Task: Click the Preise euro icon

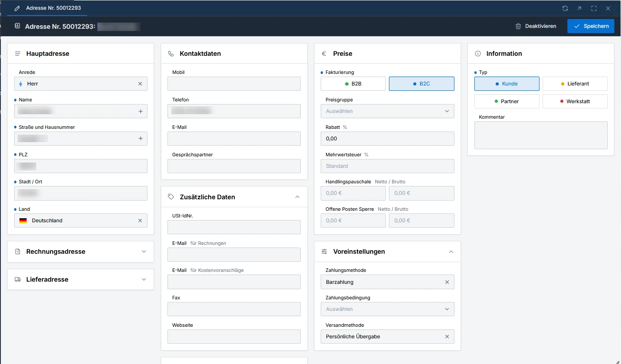Action: pyautogui.click(x=324, y=54)
